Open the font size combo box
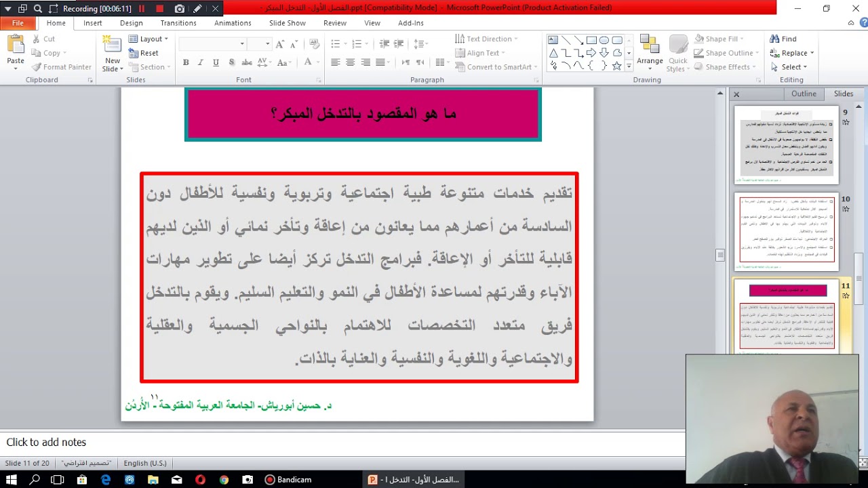The height and width of the screenshot is (488, 868). click(x=259, y=44)
